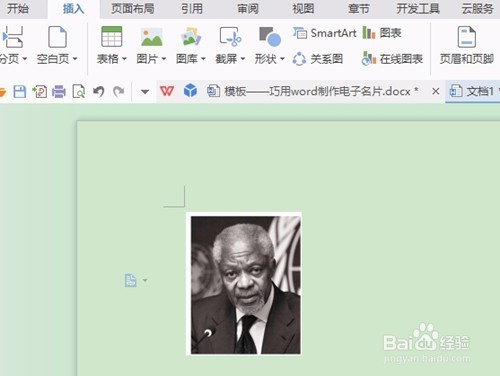The image size is (500, 376).
Task: Expand the 分页 dropdown arrow
Action: point(24,59)
